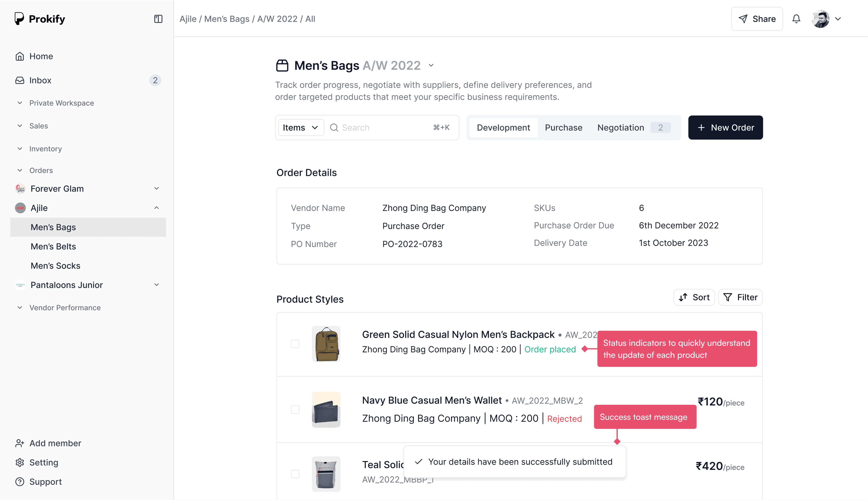Tick the Teal Solid product checkbox
The height and width of the screenshot is (500, 868).
[295, 474]
